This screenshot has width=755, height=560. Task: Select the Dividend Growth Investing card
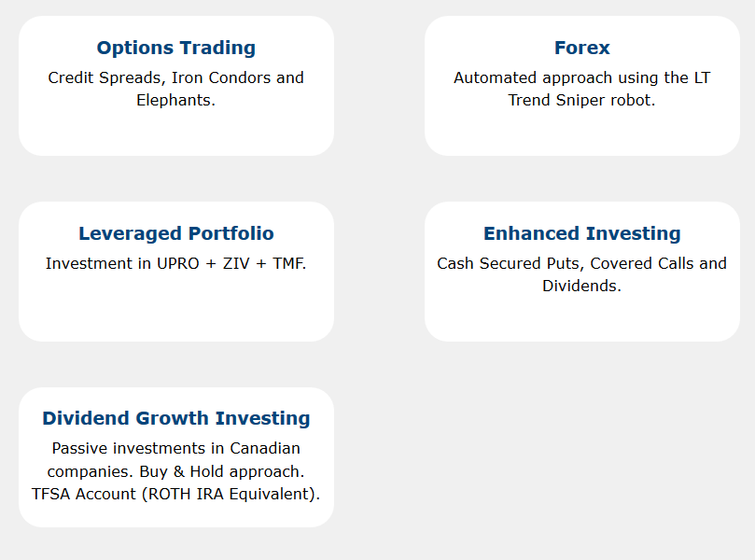[x=176, y=457]
